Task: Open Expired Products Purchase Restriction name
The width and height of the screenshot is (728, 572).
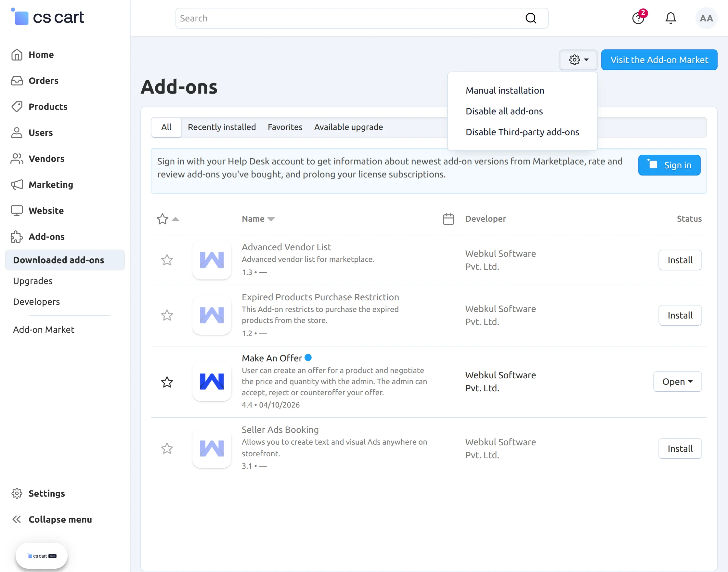Action: [320, 297]
